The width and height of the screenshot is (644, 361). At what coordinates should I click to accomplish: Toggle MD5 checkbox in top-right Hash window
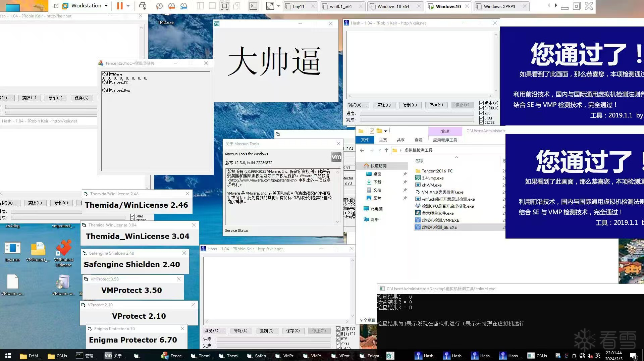(482, 113)
